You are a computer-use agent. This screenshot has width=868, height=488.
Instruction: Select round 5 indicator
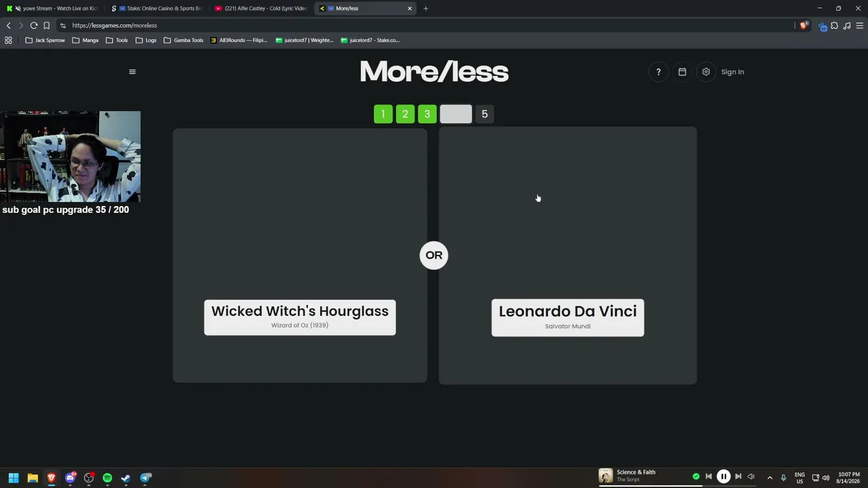pyautogui.click(x=484, y=114)
